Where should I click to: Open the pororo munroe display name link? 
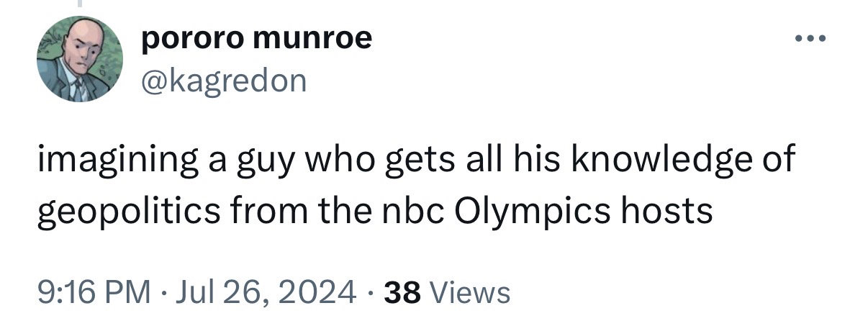(x=256, y=39)
